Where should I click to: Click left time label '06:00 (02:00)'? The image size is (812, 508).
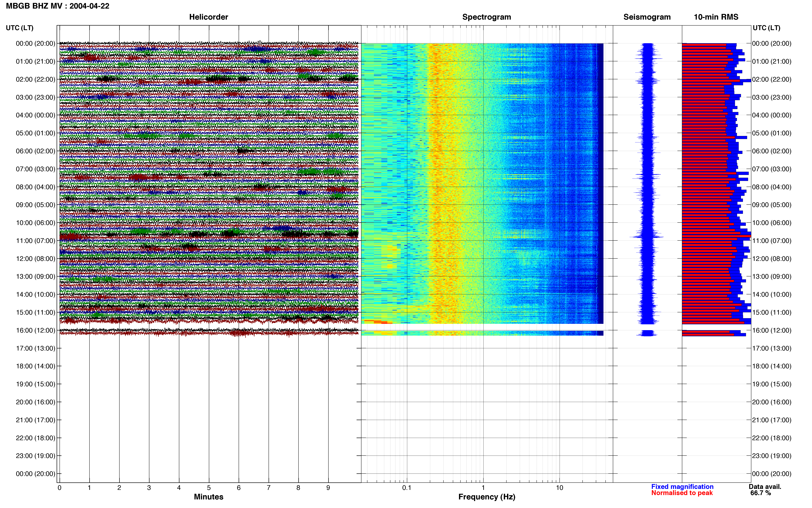point(36,151)
